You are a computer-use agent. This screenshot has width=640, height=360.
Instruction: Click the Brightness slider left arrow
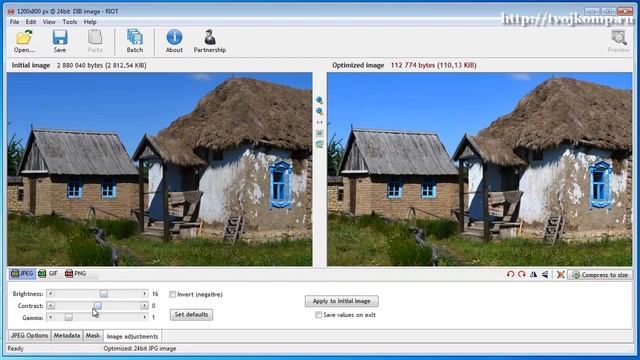click(50, 294)
